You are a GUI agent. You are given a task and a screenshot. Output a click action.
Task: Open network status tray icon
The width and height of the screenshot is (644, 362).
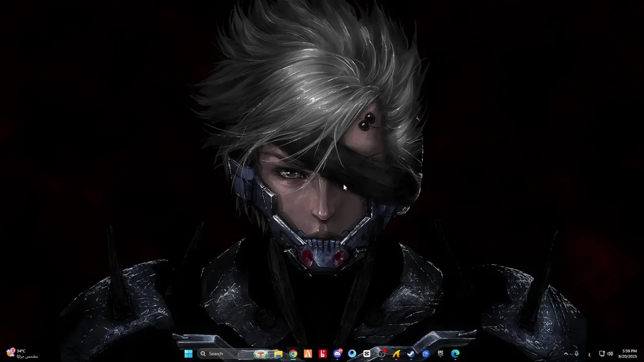coord(602,353)
